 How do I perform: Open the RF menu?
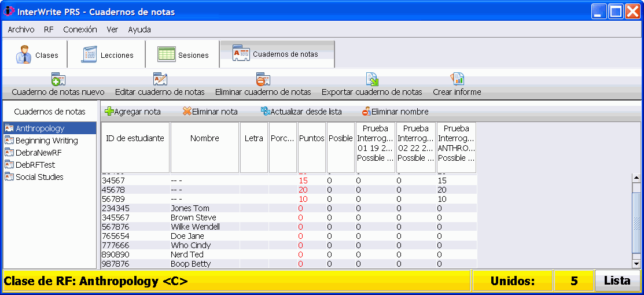point(49,30)
